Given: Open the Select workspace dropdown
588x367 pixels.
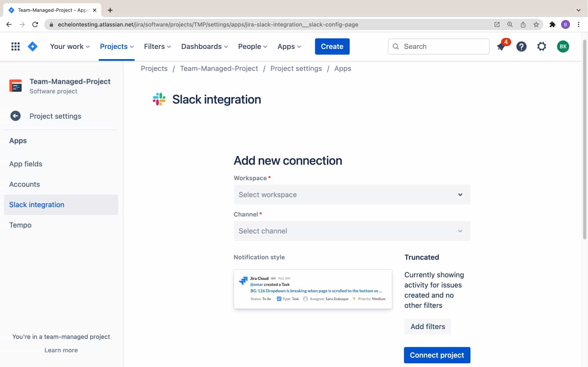Looking at the screenshot, I should (352, 195).
